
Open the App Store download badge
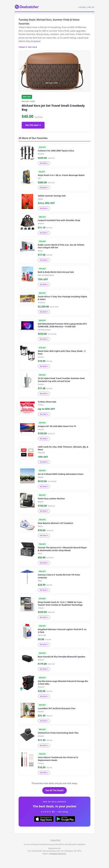(44, 819)
